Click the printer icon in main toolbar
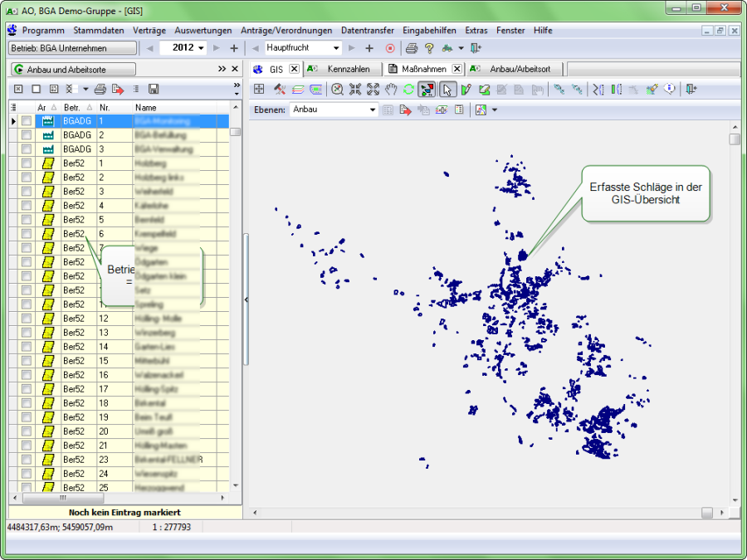The height and width of the screenshot is (560, 747). [411, 48]
